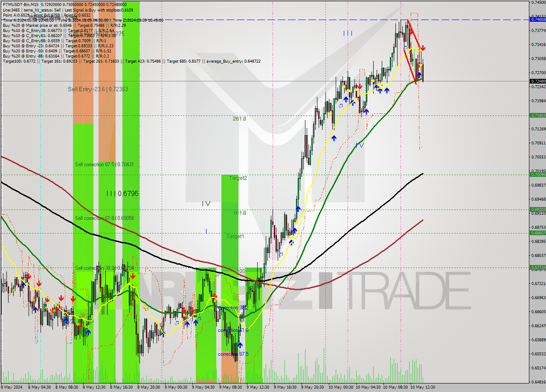Viewport: 546px width, 392px height.
Task: Click the III 0.6795 wave label
Action: pyautogui.click(x=122, y=193)
